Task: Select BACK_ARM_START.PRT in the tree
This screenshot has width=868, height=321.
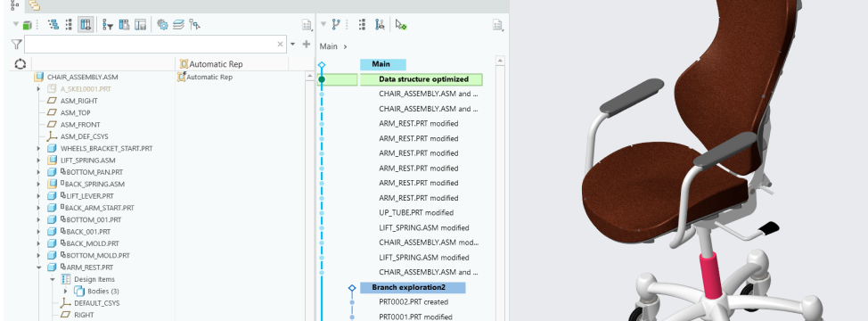Action: (99, 208)
